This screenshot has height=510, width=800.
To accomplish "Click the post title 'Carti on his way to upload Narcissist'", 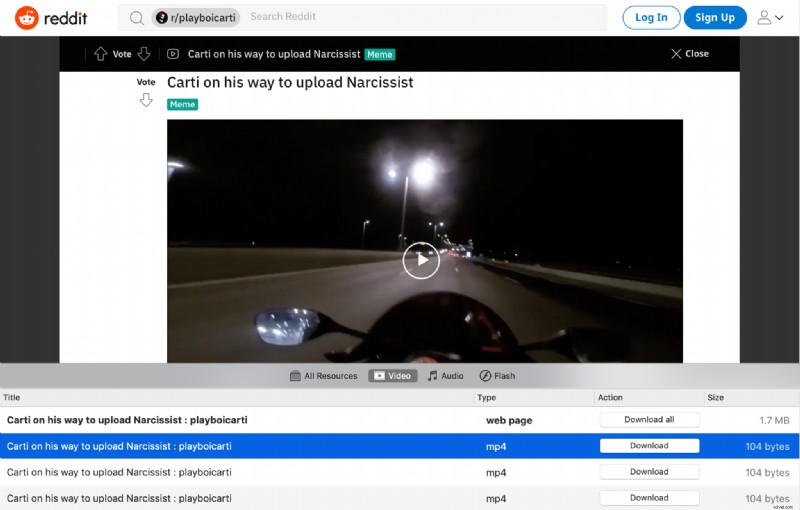I will point(290,83).
